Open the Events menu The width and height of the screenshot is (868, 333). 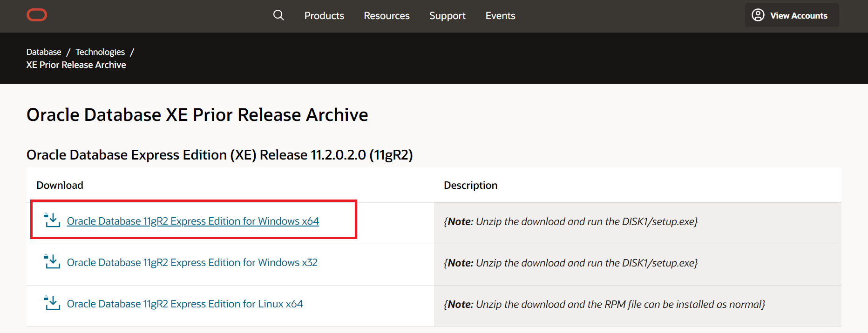click(x=500, y=16)
